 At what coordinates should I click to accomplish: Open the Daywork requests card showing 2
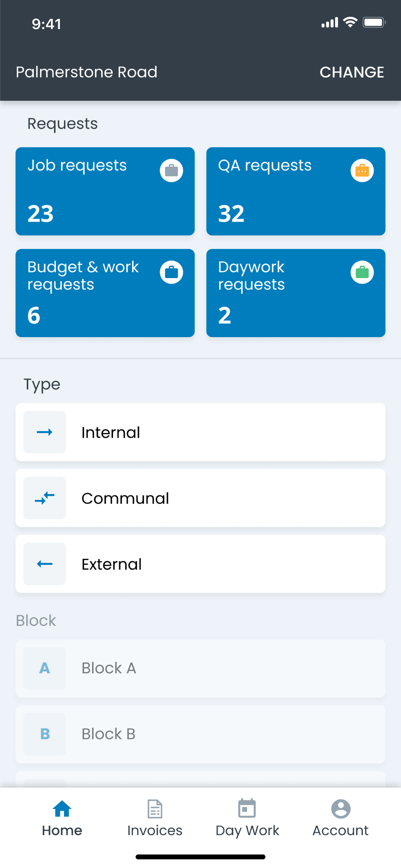[296, 293]
